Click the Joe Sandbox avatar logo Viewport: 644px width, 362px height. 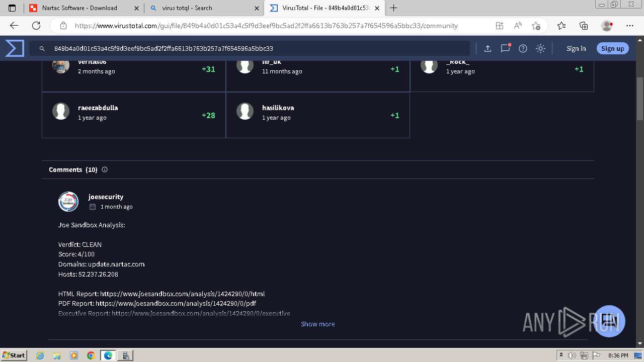[68, 202]
